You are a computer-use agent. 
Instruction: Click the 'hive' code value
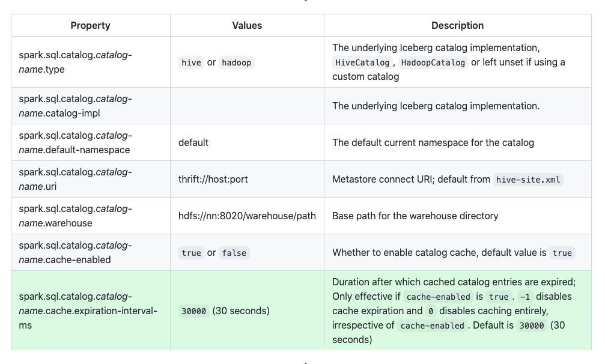191,62
